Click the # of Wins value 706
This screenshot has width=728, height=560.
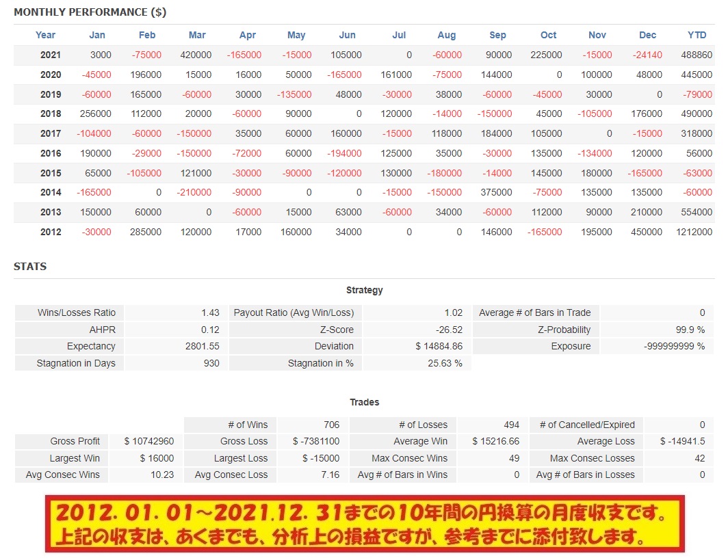tap(331, 425)
